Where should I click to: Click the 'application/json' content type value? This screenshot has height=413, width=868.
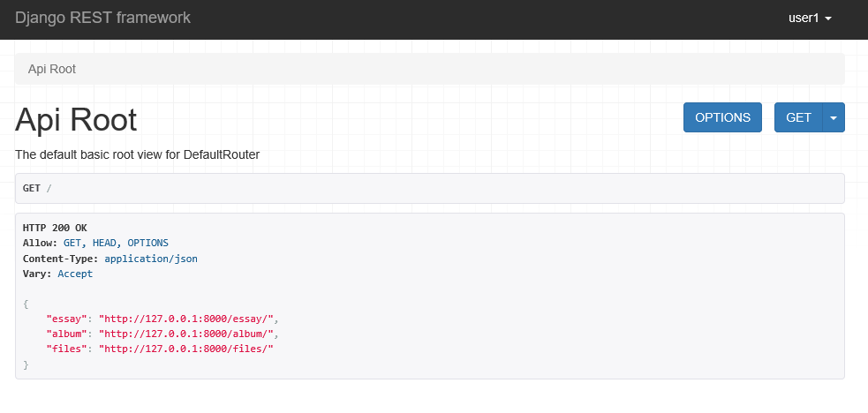(x=151, y=259)
